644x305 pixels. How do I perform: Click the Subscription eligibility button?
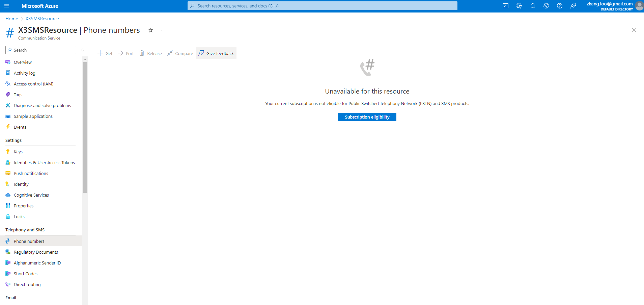click(x=367, y=117)
